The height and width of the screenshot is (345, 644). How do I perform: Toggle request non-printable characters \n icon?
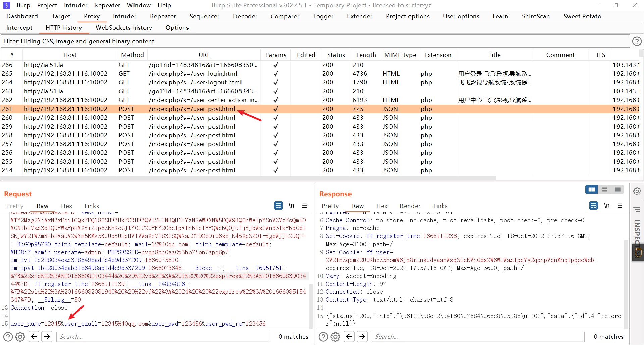coord(291,206)
